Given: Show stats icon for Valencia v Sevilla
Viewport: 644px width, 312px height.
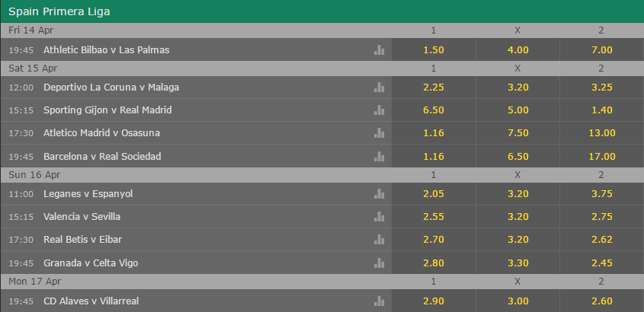Looking at the screenshot, I should coord(379,216).
